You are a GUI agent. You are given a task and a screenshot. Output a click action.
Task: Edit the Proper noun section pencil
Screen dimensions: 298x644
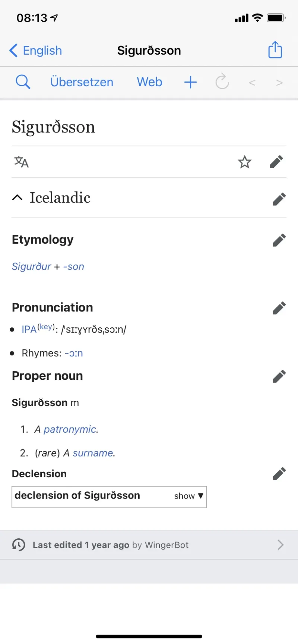279,376
